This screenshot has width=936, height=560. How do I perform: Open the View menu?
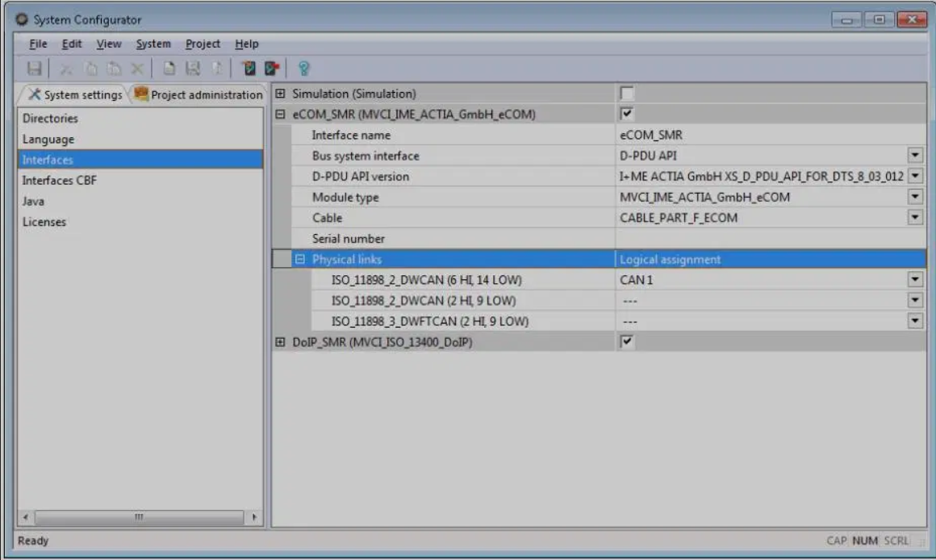(109, 44)
